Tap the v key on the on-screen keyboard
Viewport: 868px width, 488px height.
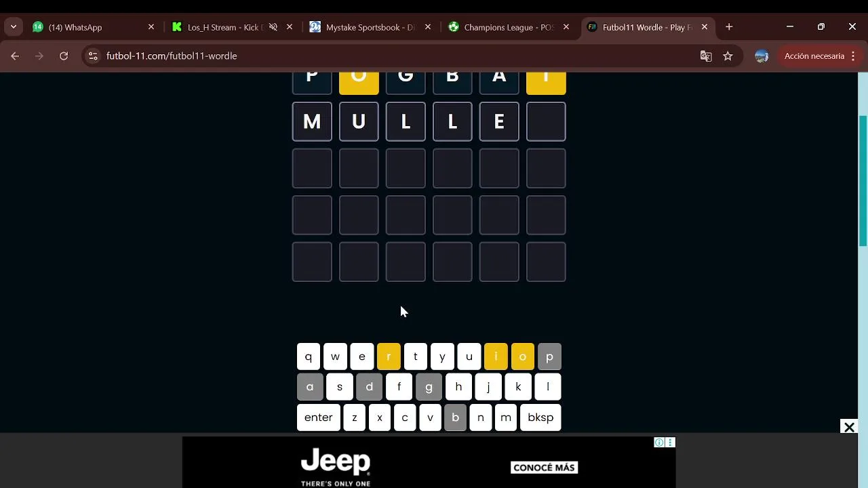click(x=430, y=418)
